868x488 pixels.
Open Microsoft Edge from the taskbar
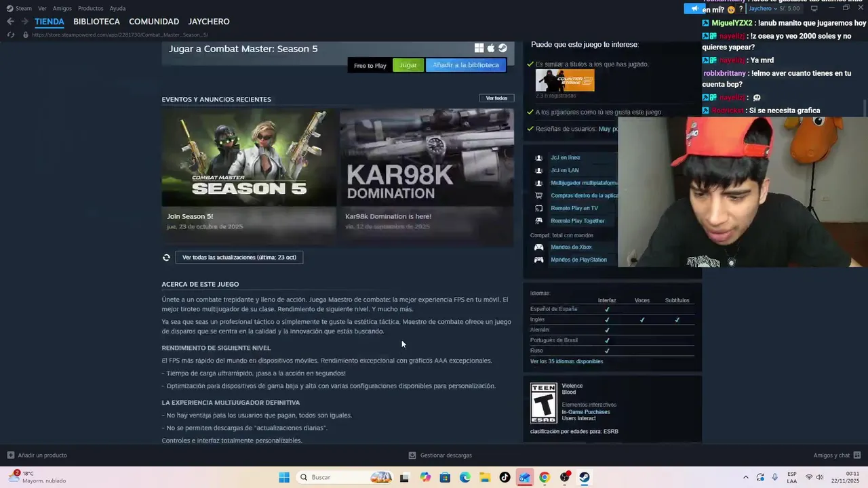point(465,477)
